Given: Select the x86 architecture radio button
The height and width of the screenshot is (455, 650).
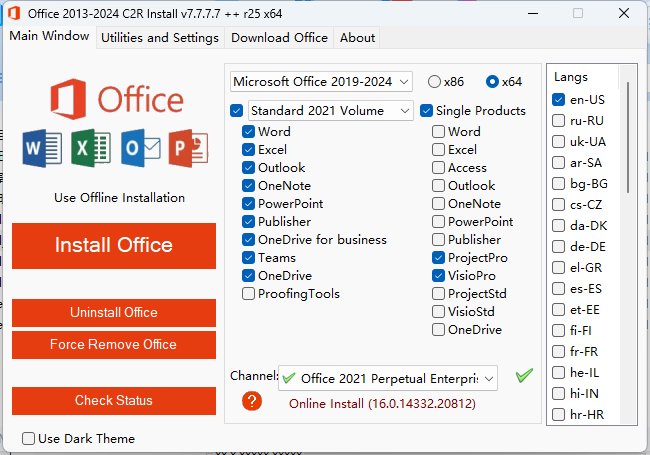Looking at the screenshot, I should coord(434,82).
